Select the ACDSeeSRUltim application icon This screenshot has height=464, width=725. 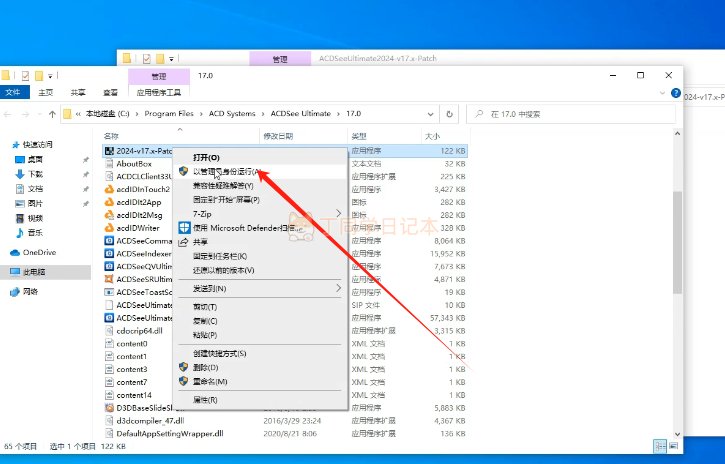[x=109, y=279]
